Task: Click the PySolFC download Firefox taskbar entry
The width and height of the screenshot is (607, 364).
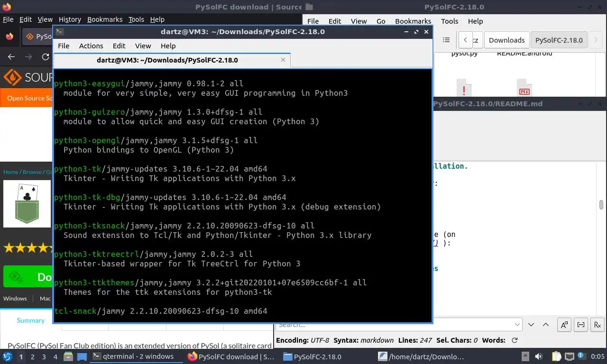Action: 231,356
